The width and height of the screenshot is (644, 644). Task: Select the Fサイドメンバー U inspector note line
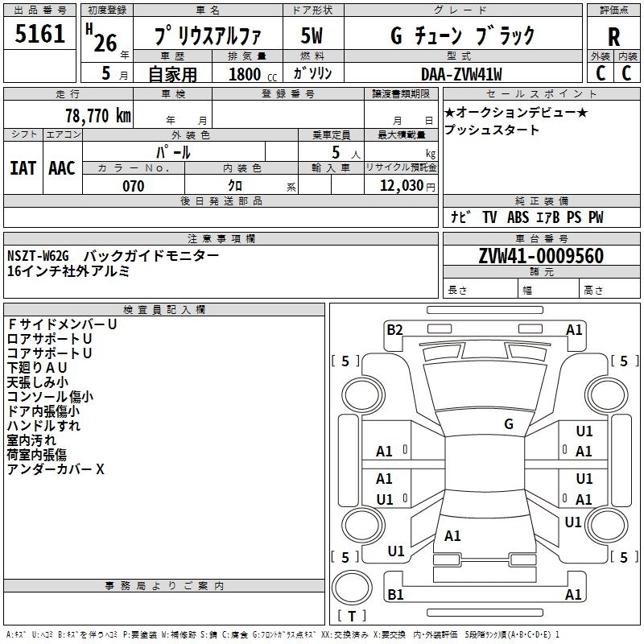[x=63, y=324]
